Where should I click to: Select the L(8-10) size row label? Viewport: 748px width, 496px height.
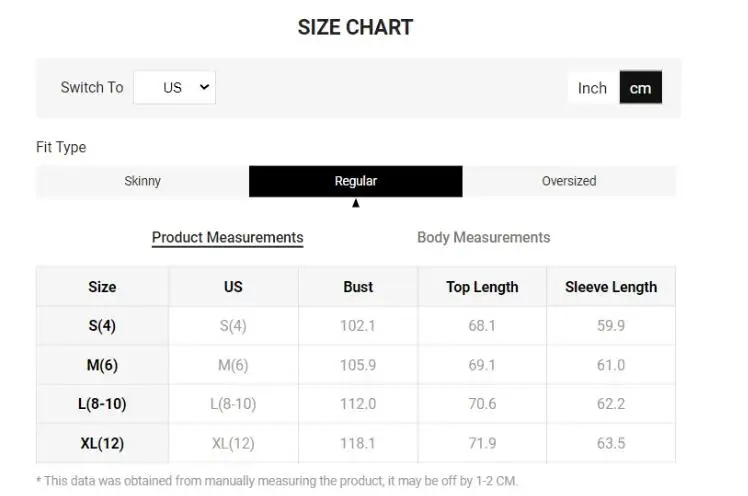tap(102, 404)
